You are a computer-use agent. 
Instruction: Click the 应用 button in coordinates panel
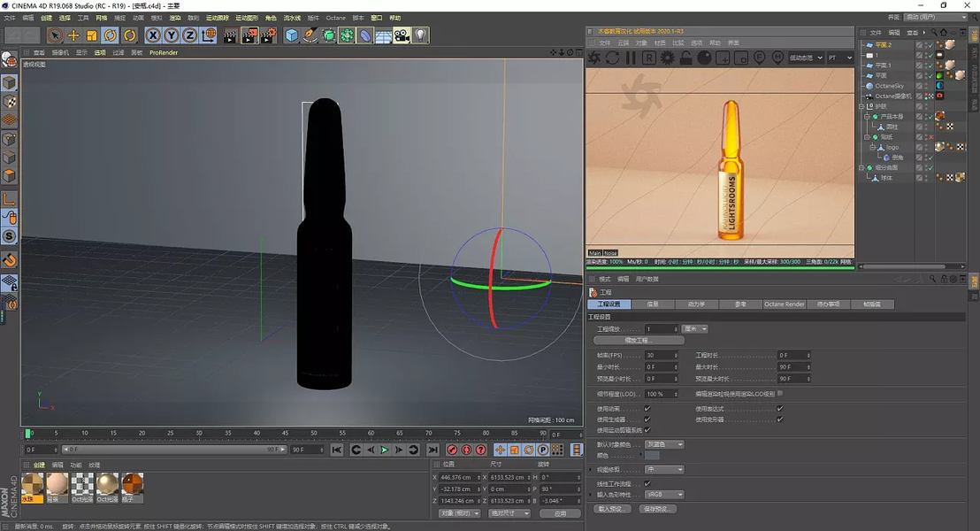point(560,513)
